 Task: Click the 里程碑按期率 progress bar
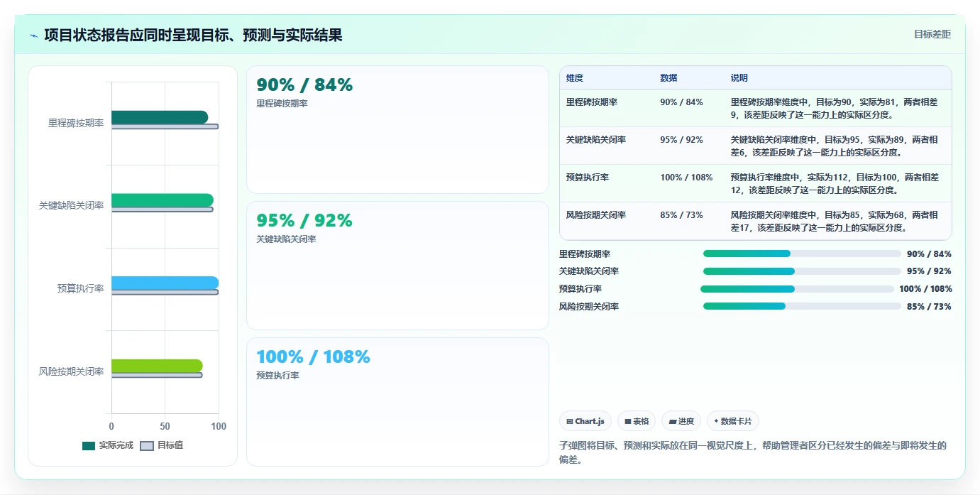coord(802,254)
